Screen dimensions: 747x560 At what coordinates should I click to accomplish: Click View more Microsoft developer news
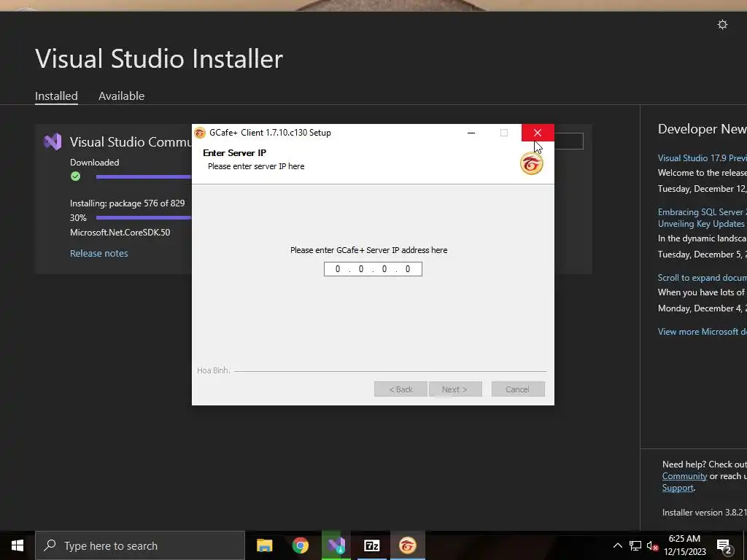coord(703,332)
